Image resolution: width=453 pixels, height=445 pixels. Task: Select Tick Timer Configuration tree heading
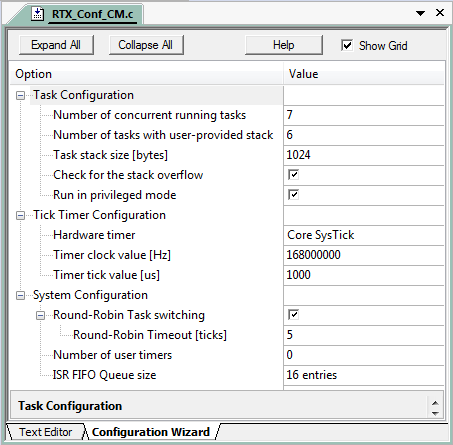99,215
